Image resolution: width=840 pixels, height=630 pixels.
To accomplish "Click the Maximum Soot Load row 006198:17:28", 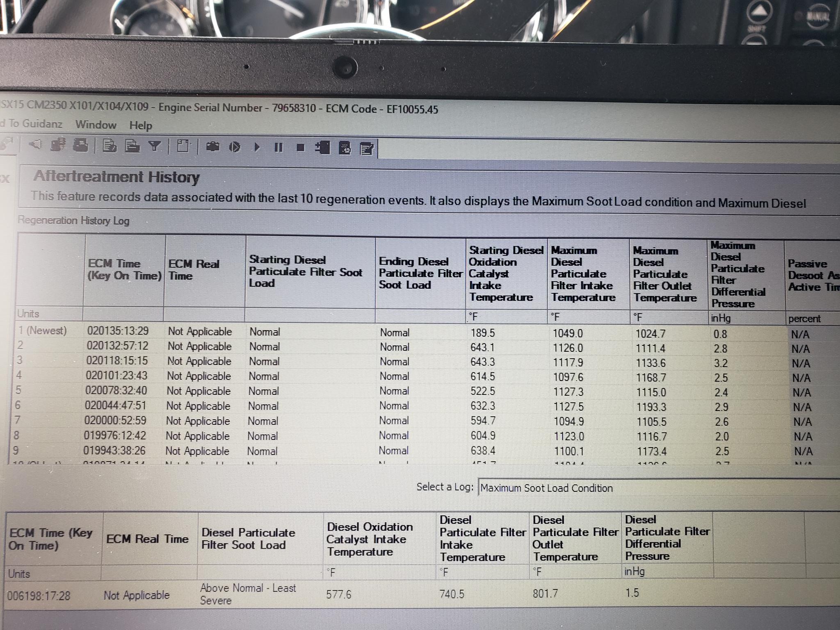I will point(39,596).
